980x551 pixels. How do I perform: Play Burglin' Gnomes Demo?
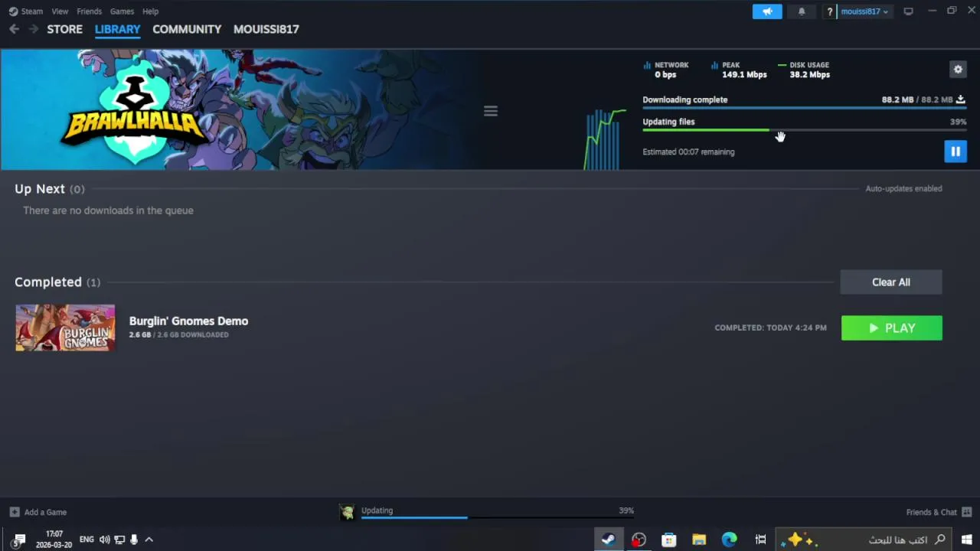(x=892, y=328)
